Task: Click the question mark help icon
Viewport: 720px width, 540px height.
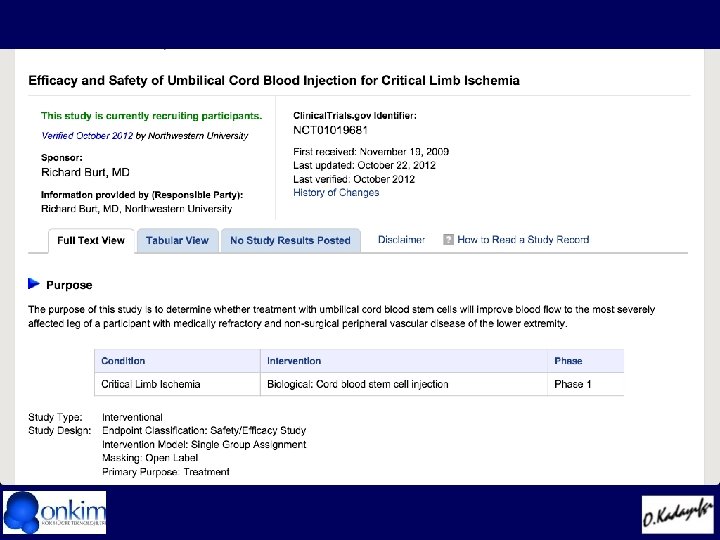Action: click(x=448, y=240)
